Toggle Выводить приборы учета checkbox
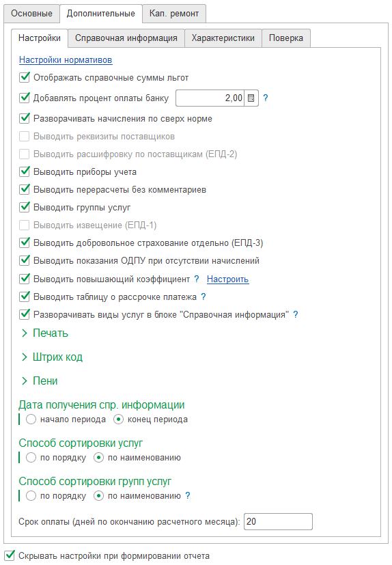 [x=24, y=171]
